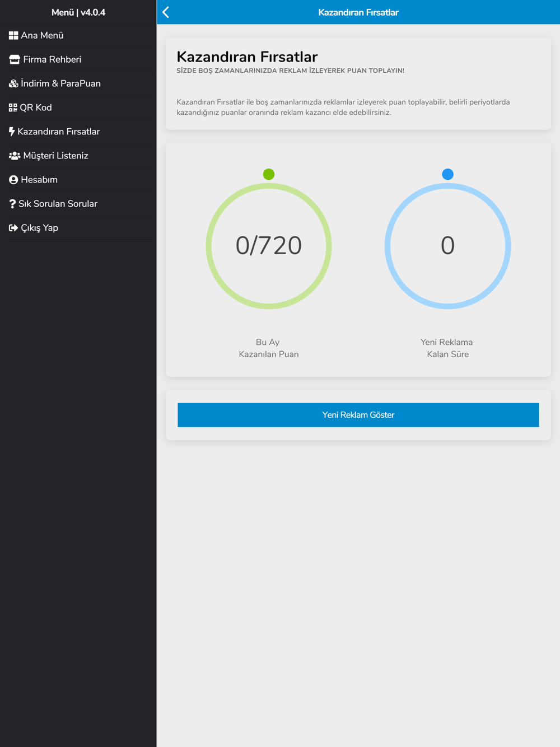
Task: Click the QR Kod icon
Action: pos(13,108)
